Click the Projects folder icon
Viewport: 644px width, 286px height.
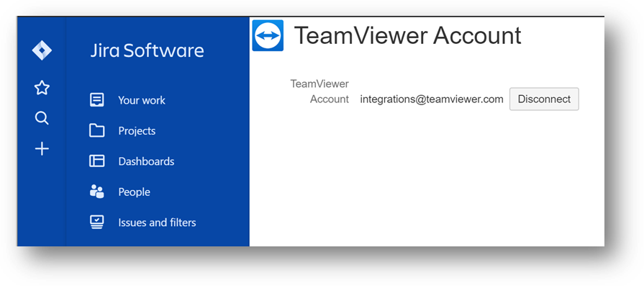click(97, 130)
